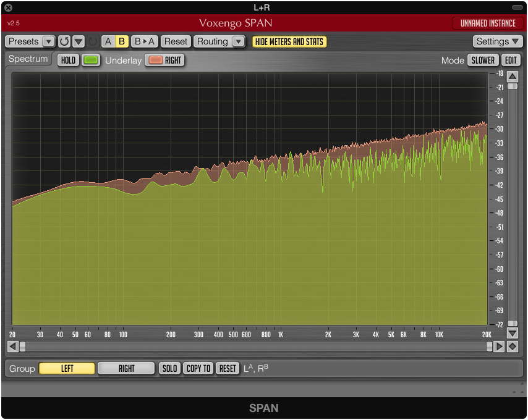Click the right handle of the frequency scrollbar
Image resolution: width=528 pixels, height=420 pixels.
pyautogui.click(x=489, y=346)
